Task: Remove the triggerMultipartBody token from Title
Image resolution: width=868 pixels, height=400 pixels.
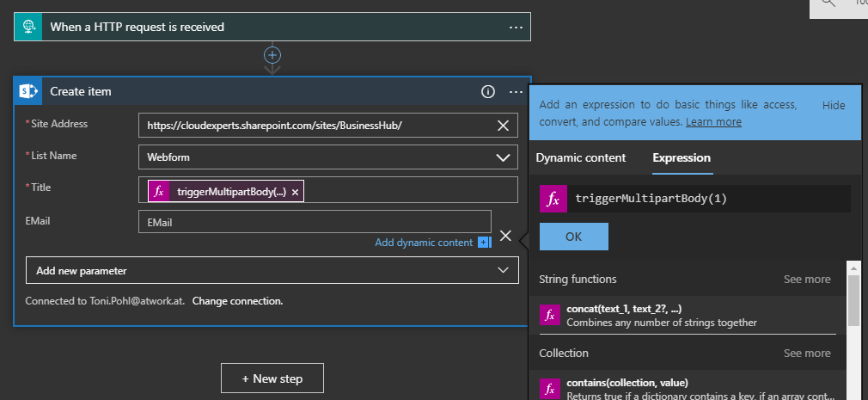Action: point(296,192)
